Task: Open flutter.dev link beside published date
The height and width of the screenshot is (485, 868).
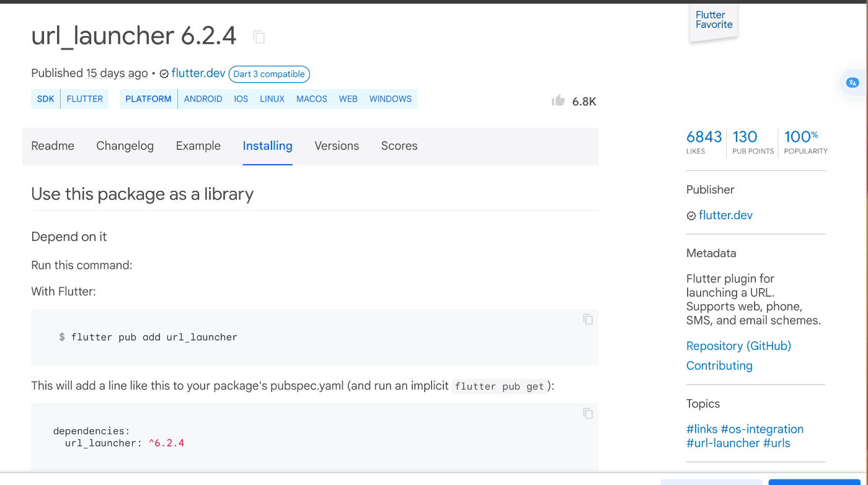Action: pos(198,73)
